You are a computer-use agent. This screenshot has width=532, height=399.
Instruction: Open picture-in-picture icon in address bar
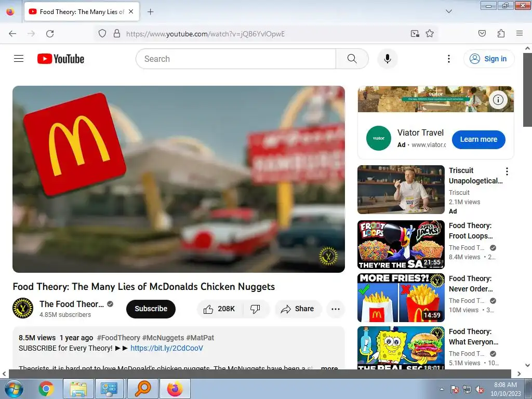click(415, 34)
